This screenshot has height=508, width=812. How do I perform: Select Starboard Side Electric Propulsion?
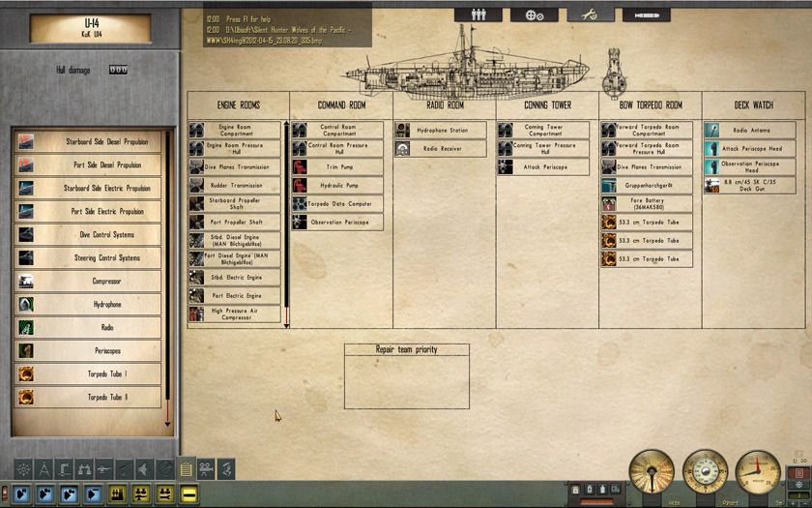click(x=88, y=188)
